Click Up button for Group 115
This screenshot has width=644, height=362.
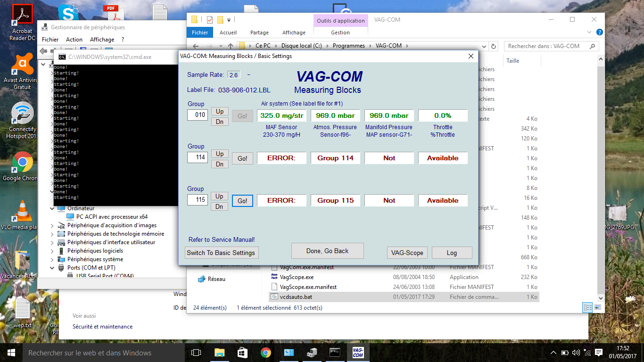point(220,196)
